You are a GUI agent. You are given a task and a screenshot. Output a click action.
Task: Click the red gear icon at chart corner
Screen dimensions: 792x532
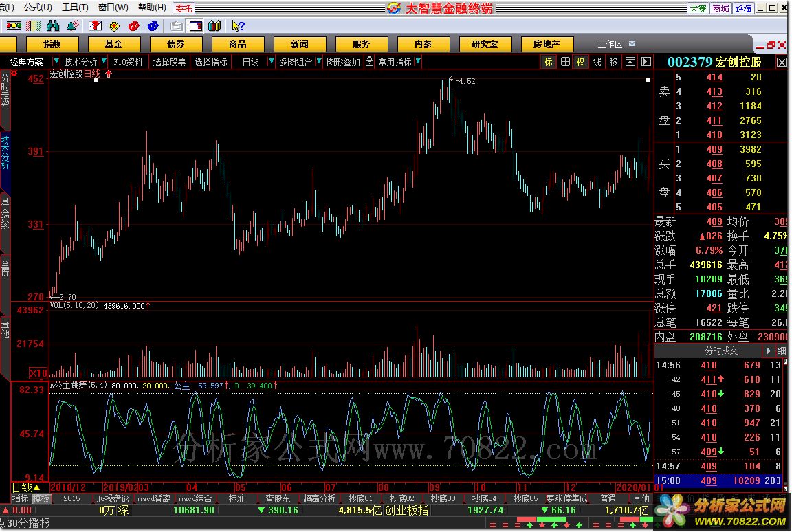(x=14, y=74)
